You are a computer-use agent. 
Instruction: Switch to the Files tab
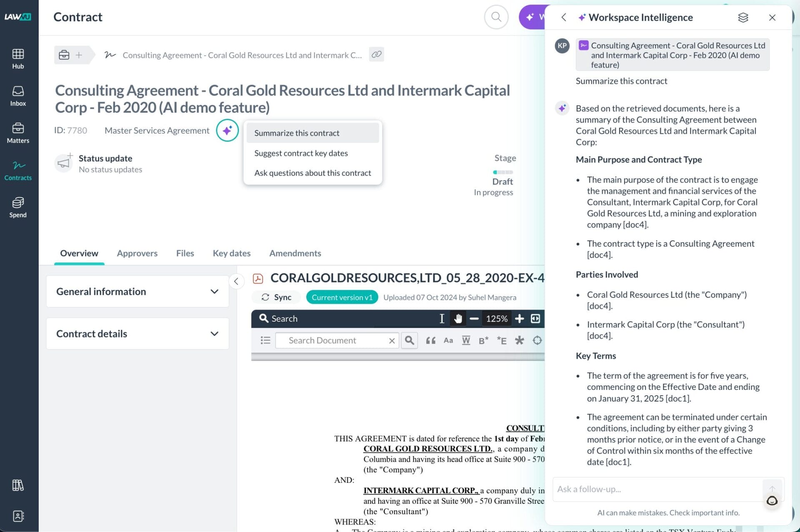click(x=185, y=253)
